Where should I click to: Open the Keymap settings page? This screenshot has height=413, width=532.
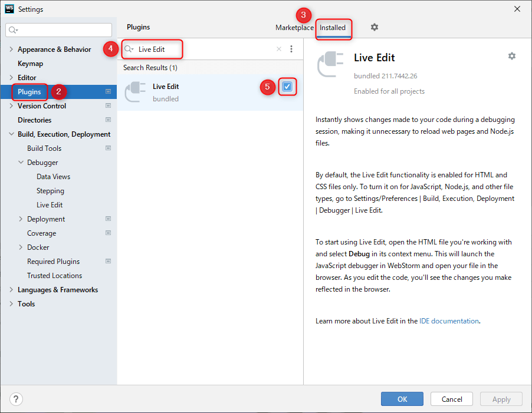point(30,64)
